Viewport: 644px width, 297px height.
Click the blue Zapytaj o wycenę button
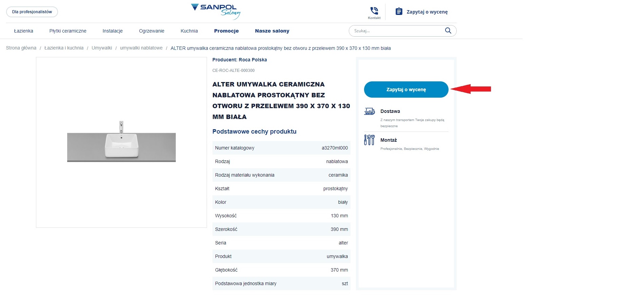(x=406, y=90)
